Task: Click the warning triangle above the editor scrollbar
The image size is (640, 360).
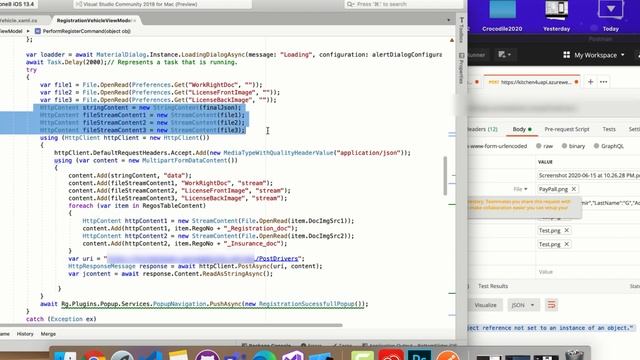Action: coord(452,40)
